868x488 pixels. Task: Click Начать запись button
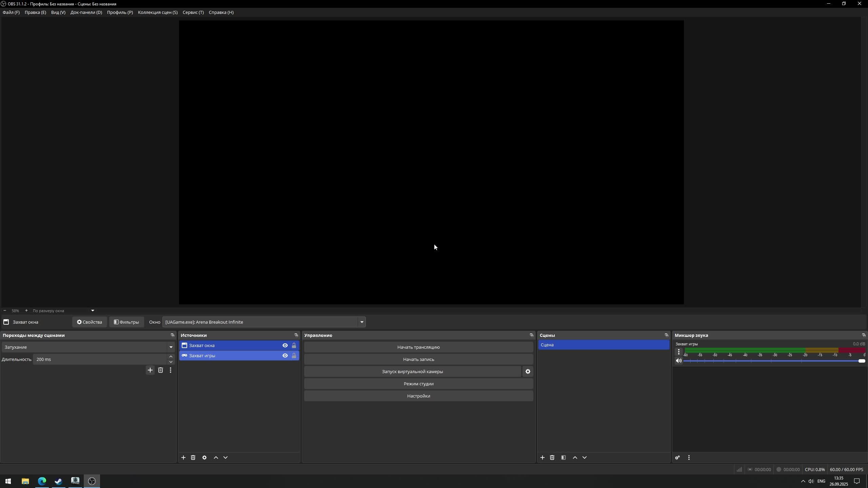(418, 359)
